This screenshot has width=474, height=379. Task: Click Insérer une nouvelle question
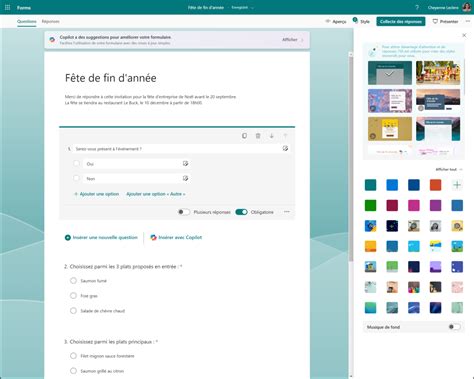pyautogui.click(x=101, y=237)
